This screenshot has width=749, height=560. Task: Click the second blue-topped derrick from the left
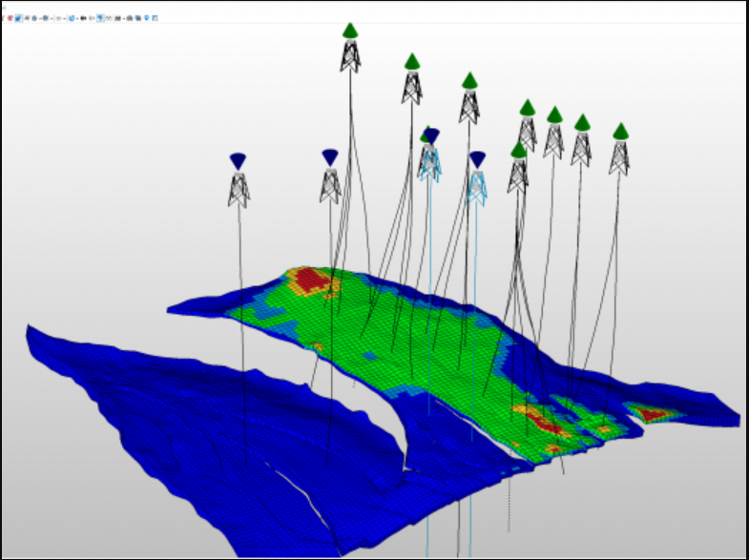coord(329,181)
